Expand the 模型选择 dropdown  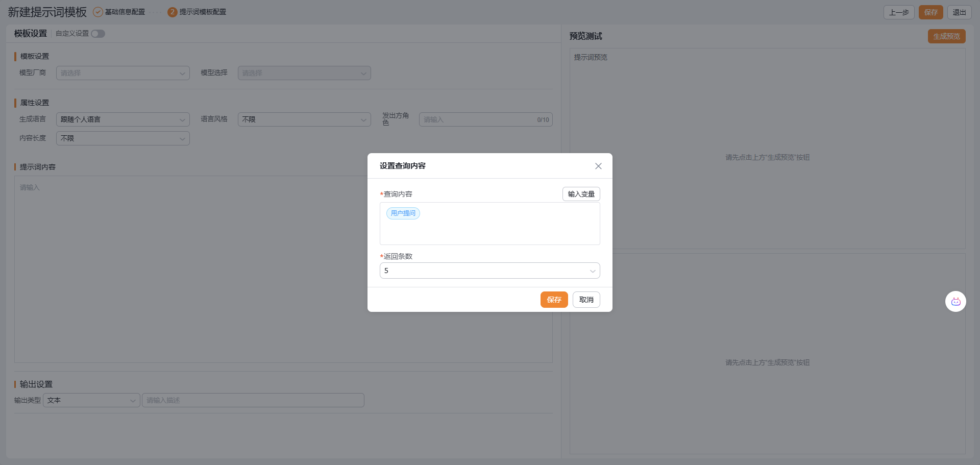[x=304, y=73]
